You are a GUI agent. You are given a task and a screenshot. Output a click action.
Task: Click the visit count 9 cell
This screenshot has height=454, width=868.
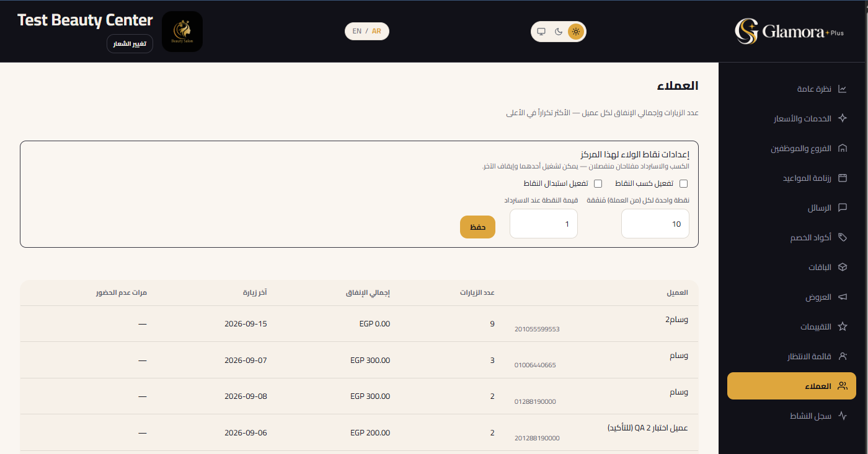click(x=492, y=324)
